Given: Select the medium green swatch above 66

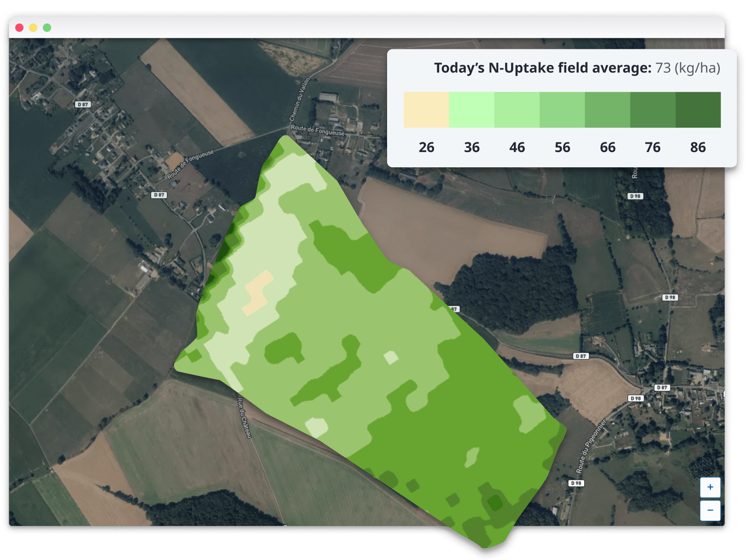Looking at the screenshot, I should 607,110.
